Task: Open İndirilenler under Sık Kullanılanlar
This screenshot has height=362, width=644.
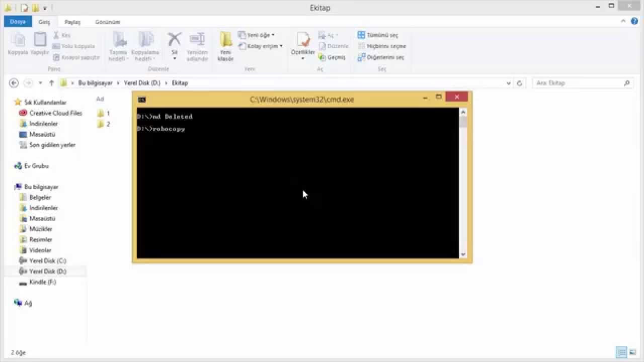Action: pos(38,124)
